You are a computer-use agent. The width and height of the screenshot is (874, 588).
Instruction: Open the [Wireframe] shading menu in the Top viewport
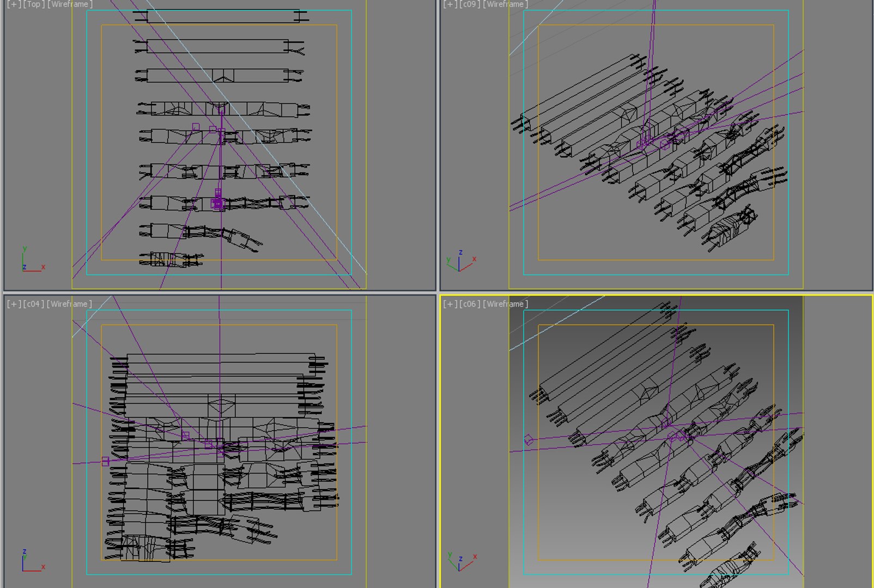(x=70, y=4)
